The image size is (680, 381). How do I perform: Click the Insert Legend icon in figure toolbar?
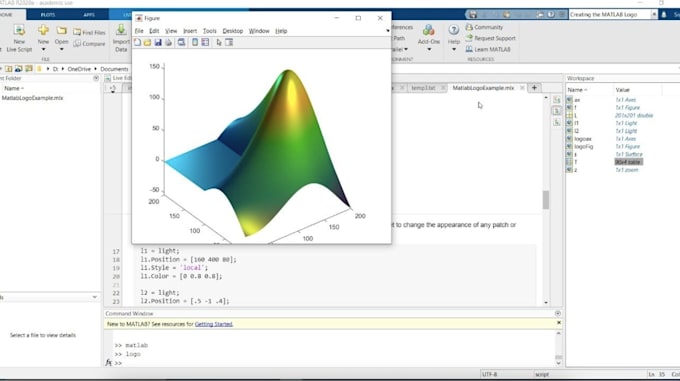[x=205, y=42]
